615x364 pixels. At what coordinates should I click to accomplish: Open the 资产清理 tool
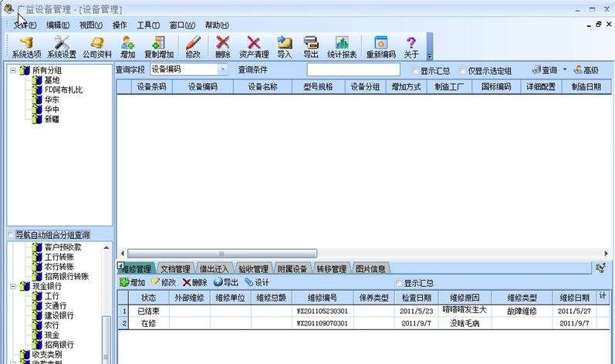254,47
